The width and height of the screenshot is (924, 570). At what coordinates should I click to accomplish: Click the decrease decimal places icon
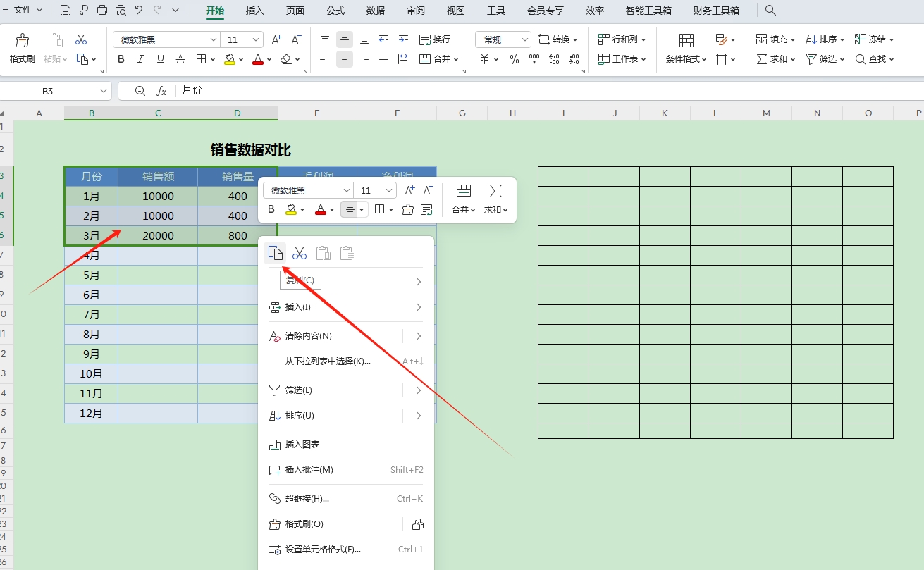point(573,59)
